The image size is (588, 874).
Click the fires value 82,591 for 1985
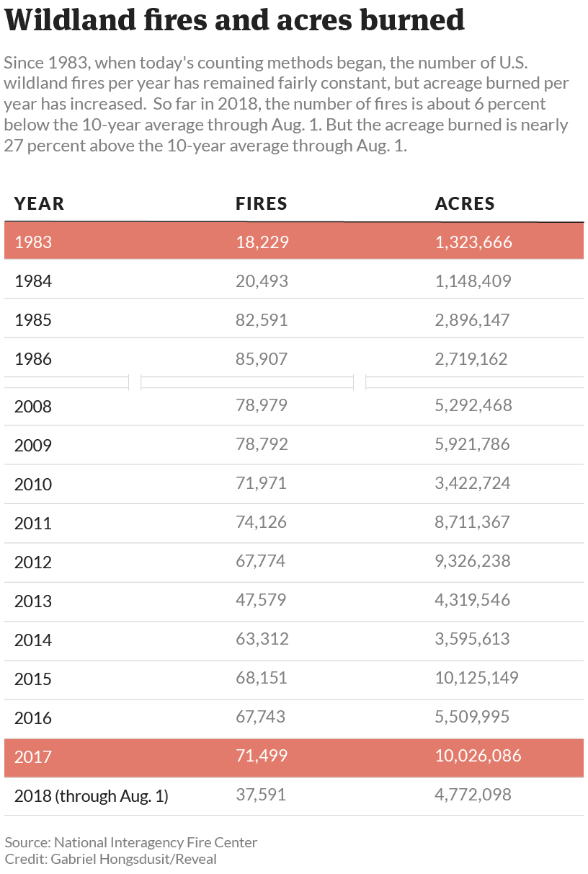pos(262,319)
